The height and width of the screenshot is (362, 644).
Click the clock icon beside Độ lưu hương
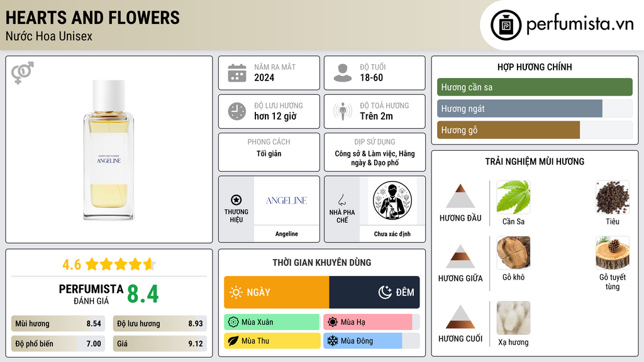(237, 111)
